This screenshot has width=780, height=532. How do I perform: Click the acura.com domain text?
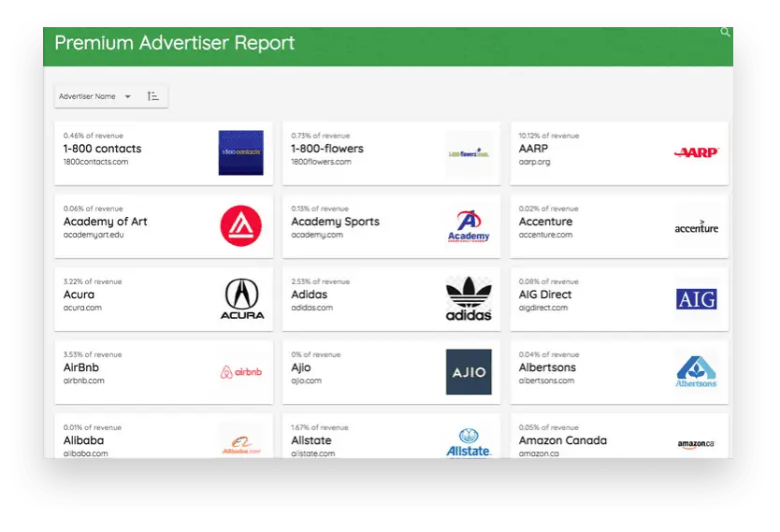[x=82, y=308]
